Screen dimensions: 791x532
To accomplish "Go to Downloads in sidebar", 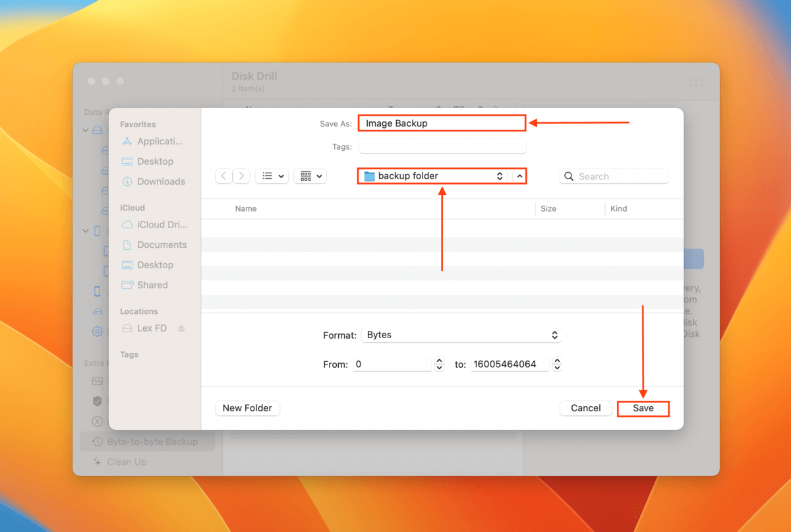I will [153, 181].
